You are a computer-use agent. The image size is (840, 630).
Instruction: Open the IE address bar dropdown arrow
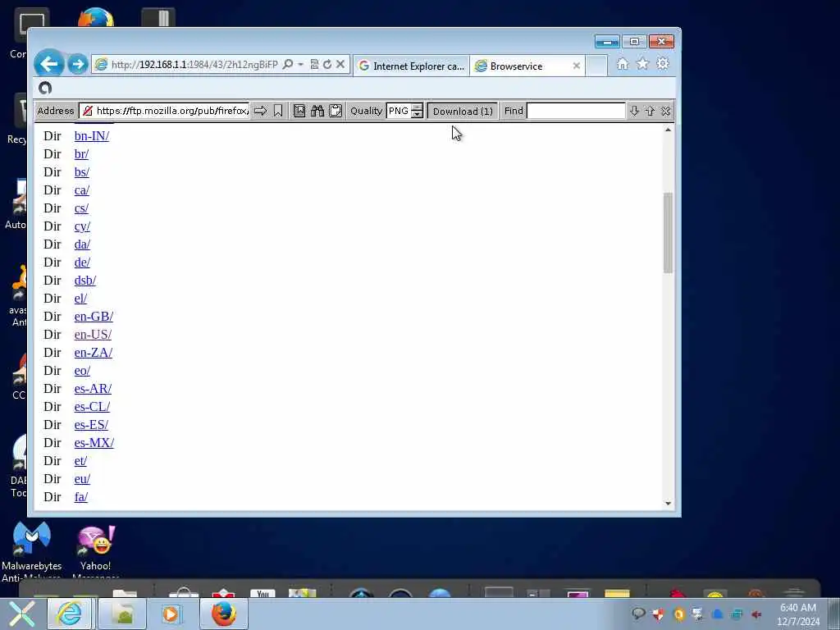pyautogui.click(x=300, y=64)
